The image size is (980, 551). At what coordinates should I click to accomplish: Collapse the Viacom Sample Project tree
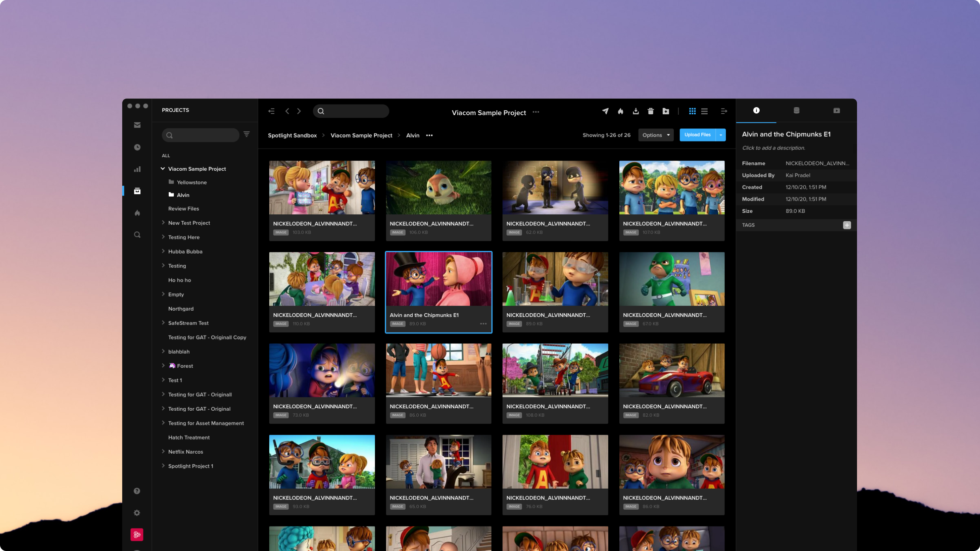tap(162, 168)
